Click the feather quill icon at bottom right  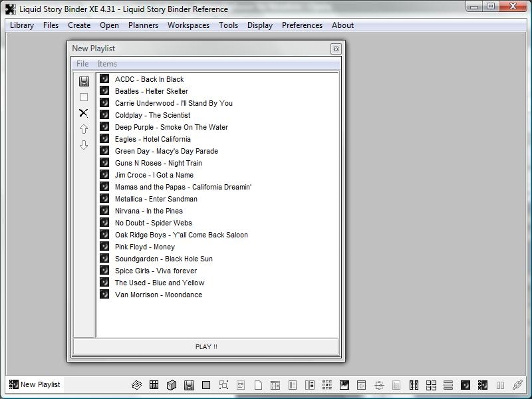(517, 385)
